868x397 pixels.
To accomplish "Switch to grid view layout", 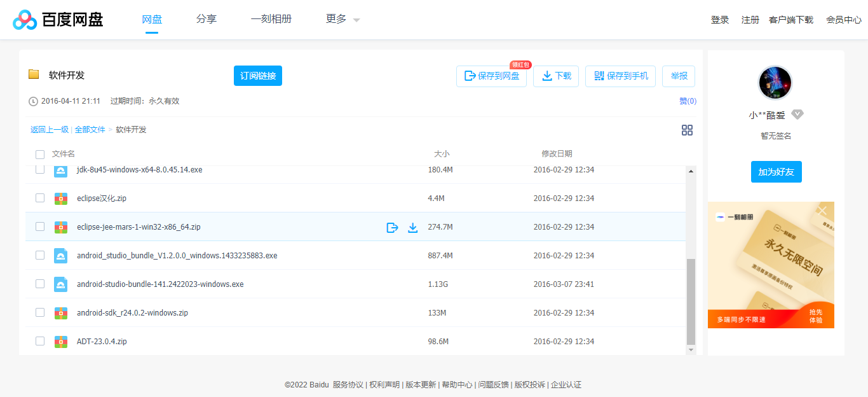I will point(687,130).
